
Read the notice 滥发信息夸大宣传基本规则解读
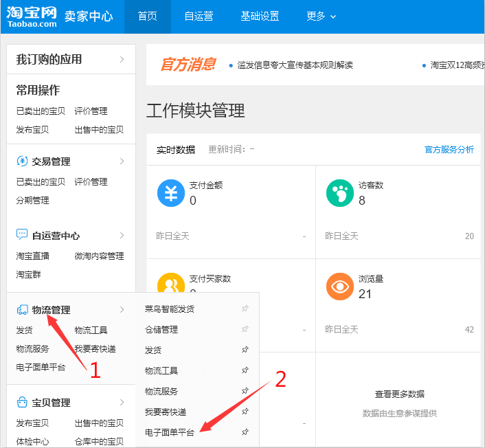[x=295, y=65]
